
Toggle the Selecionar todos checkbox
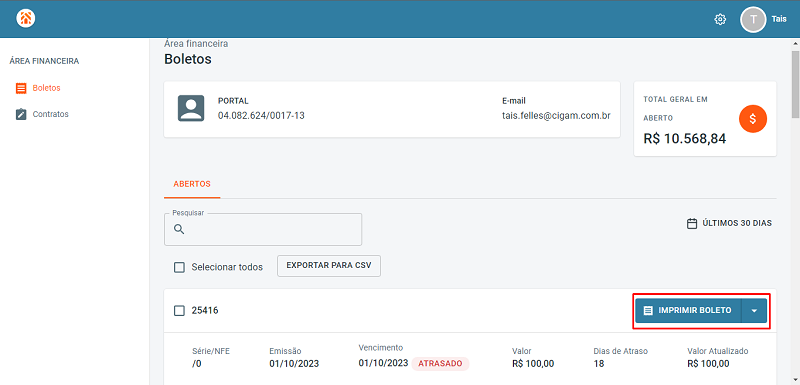click(179, 267)
